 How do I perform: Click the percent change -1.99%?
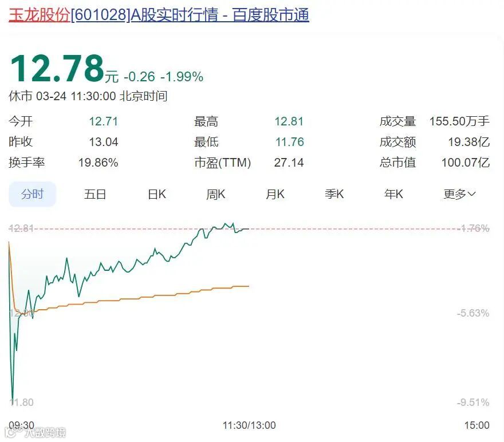click(182, 77)
